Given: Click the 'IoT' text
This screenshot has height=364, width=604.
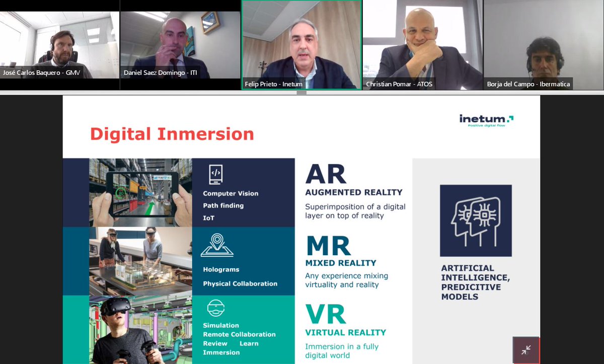Looking at the screenshot, I should pos(209,218).
